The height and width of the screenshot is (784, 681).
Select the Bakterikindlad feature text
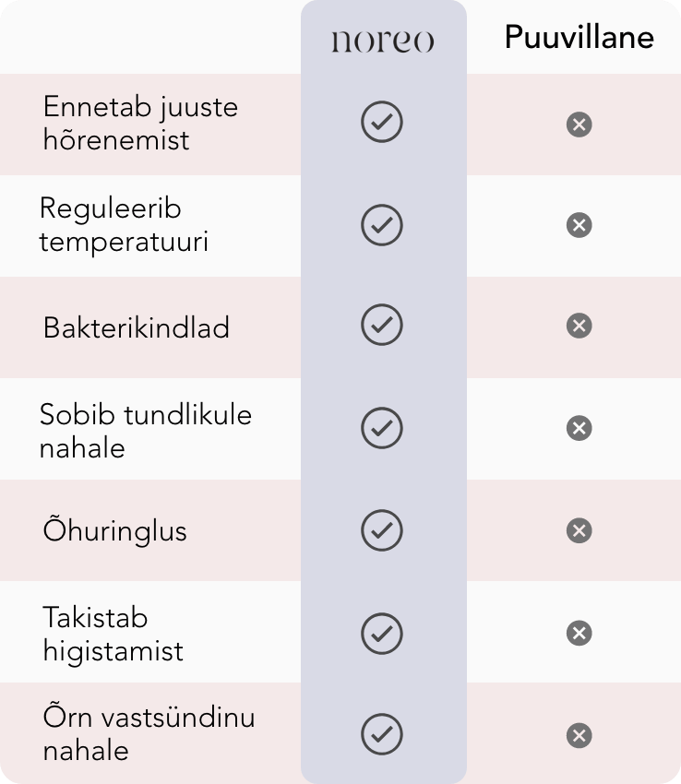point(137,327)
